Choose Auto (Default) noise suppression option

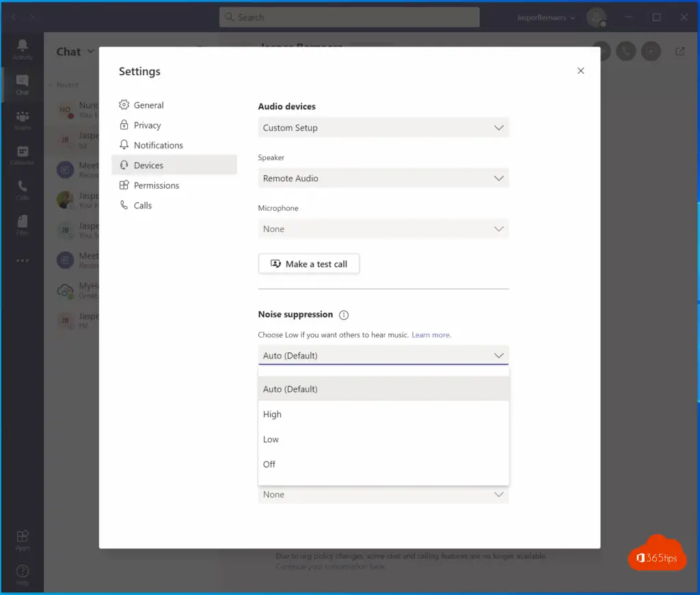click(x=383, y=389)
